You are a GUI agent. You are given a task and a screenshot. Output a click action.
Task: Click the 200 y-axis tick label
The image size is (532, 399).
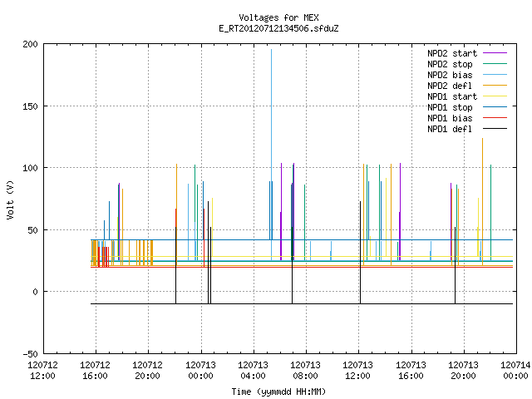tap(30, 44)
